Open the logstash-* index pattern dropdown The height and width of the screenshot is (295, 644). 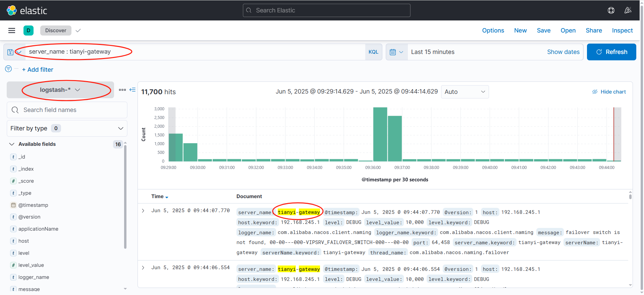point(60,90)
